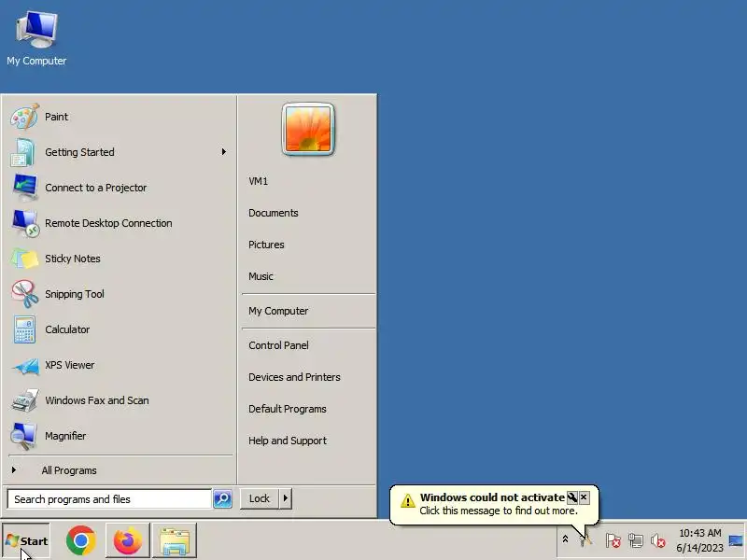
Task: Click the My Computer desktop icon
Action: (36, 30)
